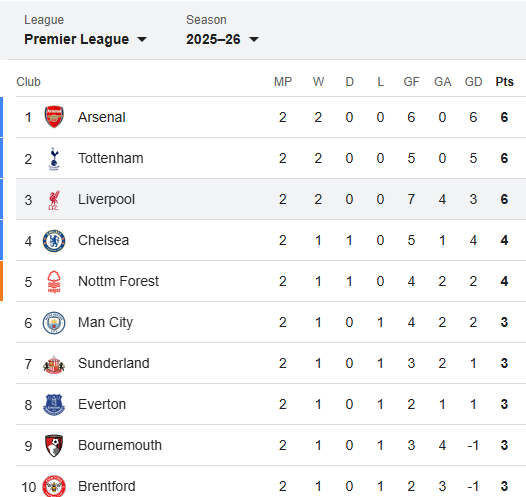
Task: Click the Arsenal club crest
Action: (x=54, y=117)
